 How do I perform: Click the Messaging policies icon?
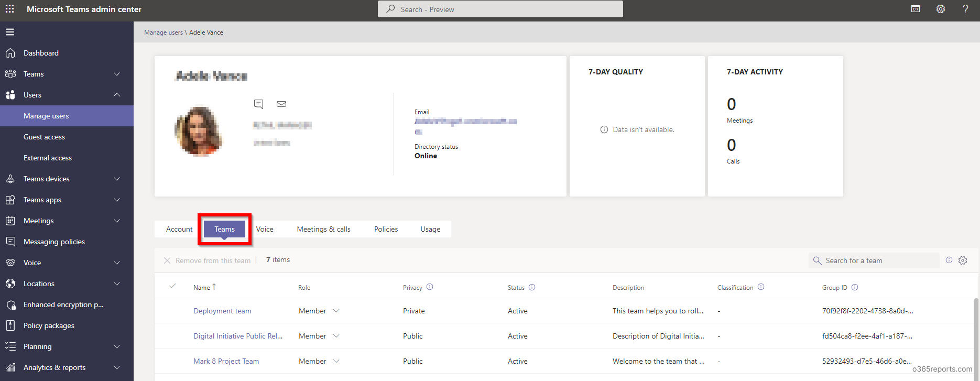point(10,242)
